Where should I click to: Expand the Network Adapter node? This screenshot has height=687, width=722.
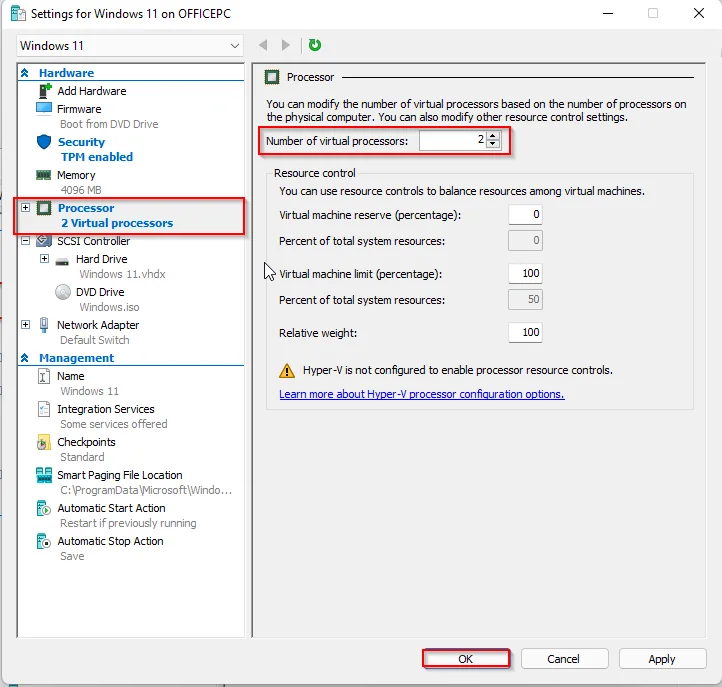tap(26, 325)
